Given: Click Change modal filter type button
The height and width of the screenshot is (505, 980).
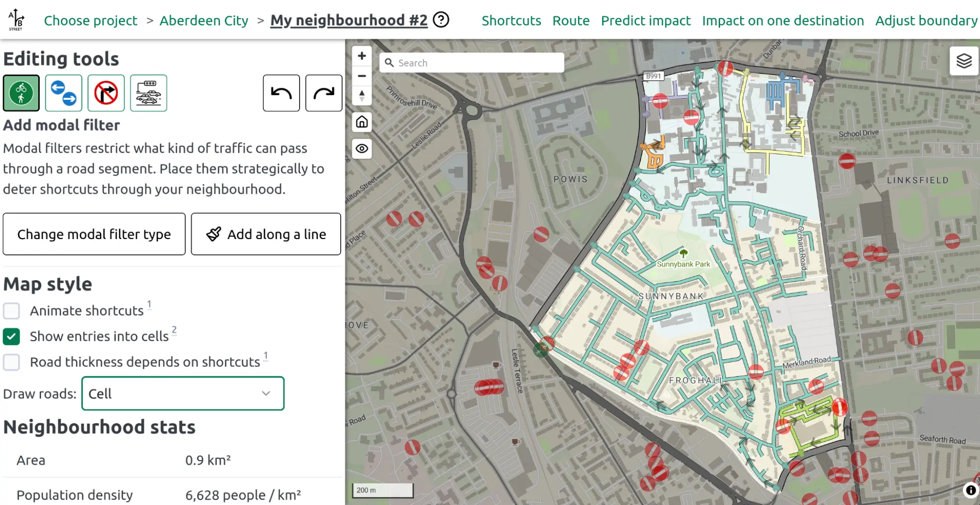Looking at the screenshot, I should [94, 234].
